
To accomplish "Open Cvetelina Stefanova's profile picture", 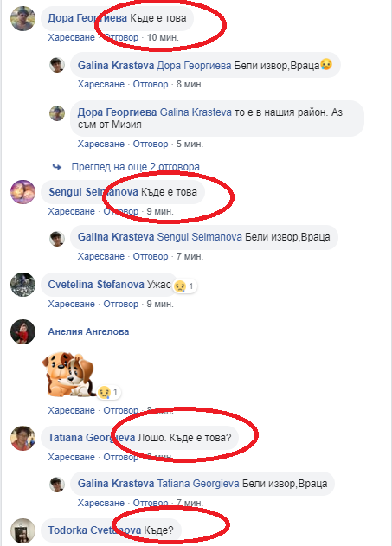I will [x=23, y=285].
